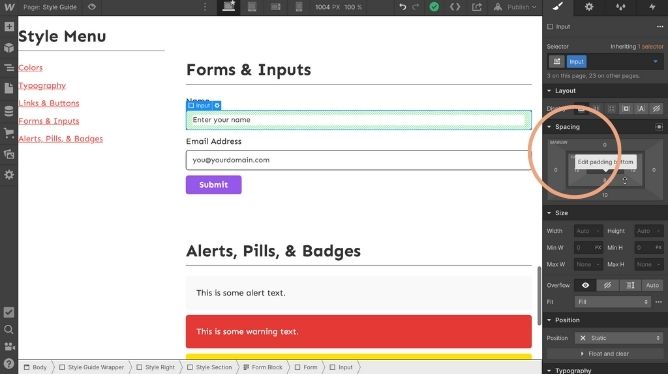Follow the Colors link
668x374 pixels.
[x=30, y=68]
